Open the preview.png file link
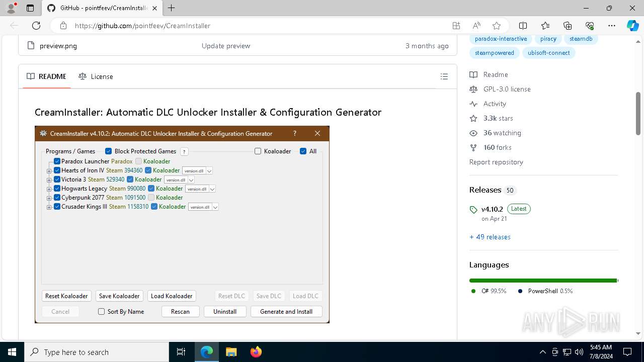Image resolution: width=644 pixels, height=362 pixels. pyautogui.click(x=58, y=46)
